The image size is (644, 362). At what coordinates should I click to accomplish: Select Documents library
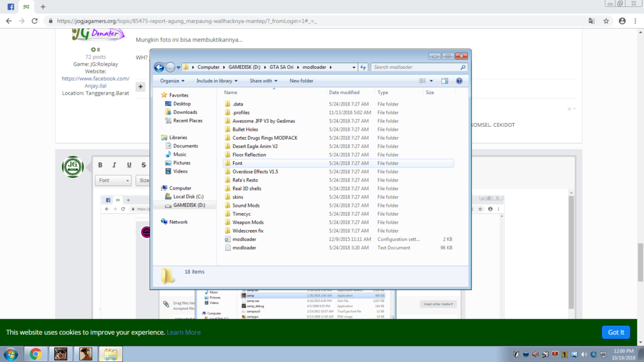tap(185, 146)
